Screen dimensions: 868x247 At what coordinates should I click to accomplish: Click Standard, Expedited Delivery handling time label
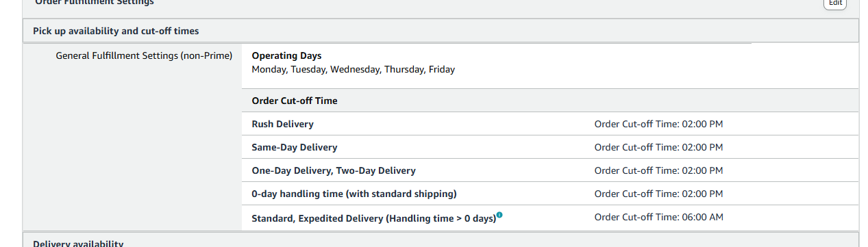pyautogui.click(x=373, y=218)
